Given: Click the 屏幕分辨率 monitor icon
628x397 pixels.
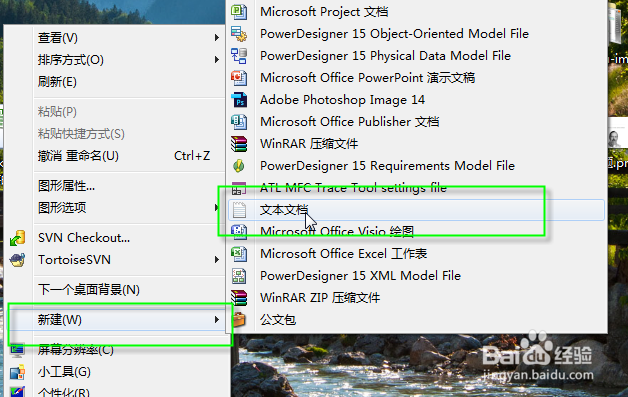Looking at the screenshot, I should pyautogui.click(x=18, y=350).
